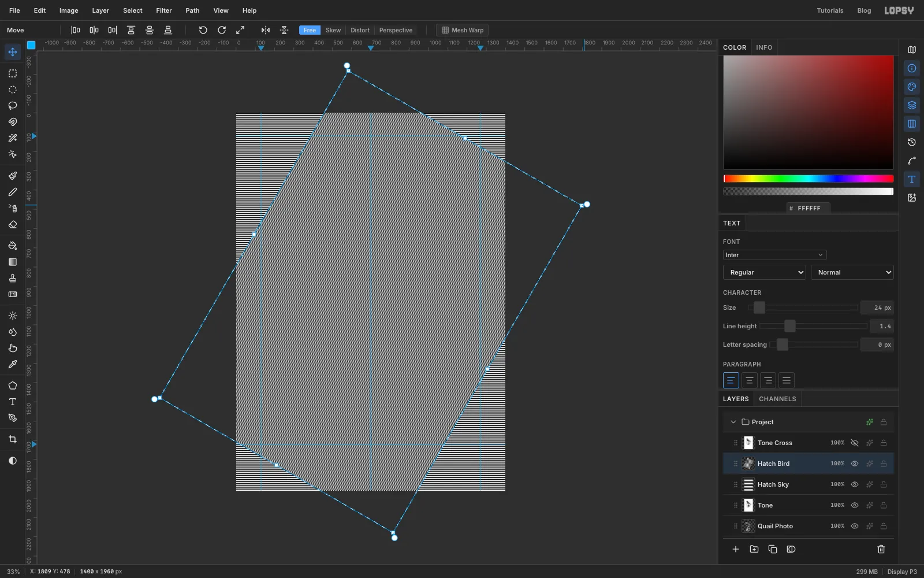Open the Blog link
Image resolution: width=924 pixels, height=578 pixels.
tap(864, 10)
